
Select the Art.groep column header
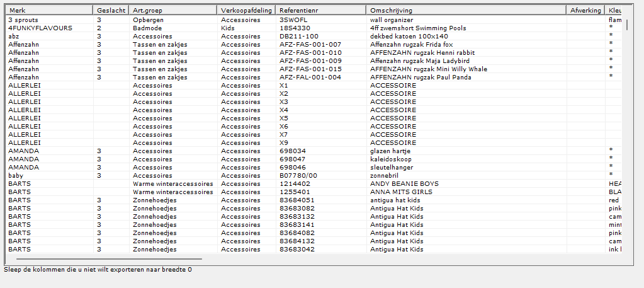[x=173, y=10]
